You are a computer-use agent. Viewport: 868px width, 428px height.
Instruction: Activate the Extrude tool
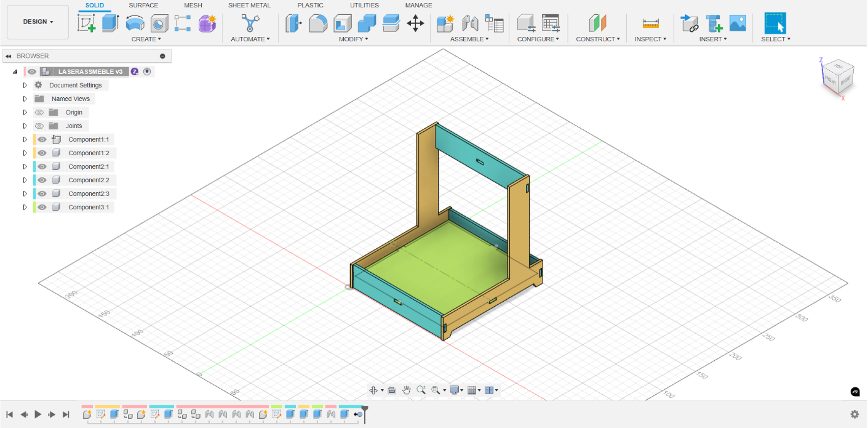[110, 23]
